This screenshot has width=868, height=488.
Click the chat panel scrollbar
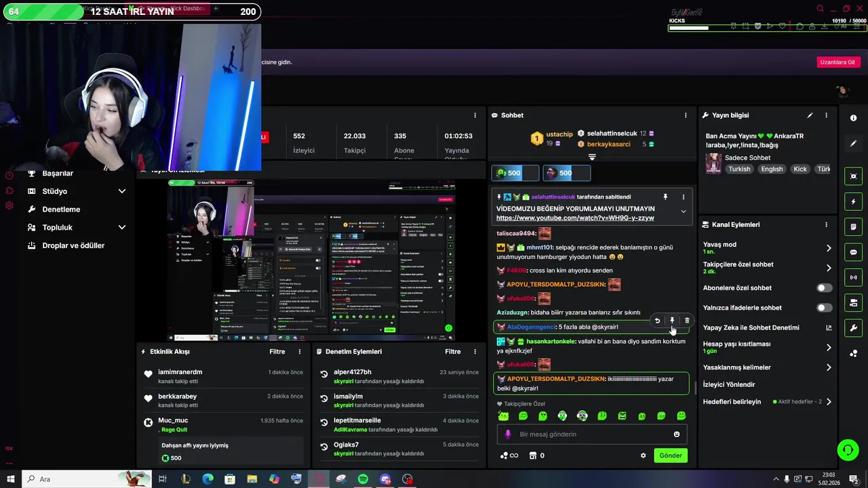click(695, 389)
